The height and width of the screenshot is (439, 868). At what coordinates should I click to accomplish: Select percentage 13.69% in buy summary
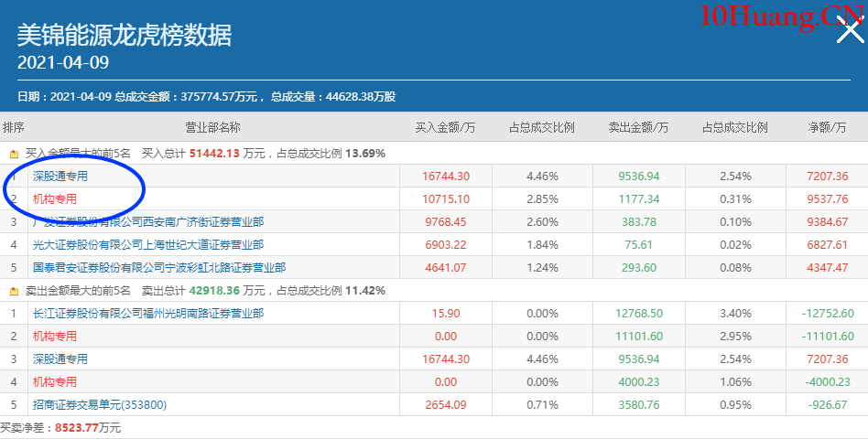(x=365, y=154)
